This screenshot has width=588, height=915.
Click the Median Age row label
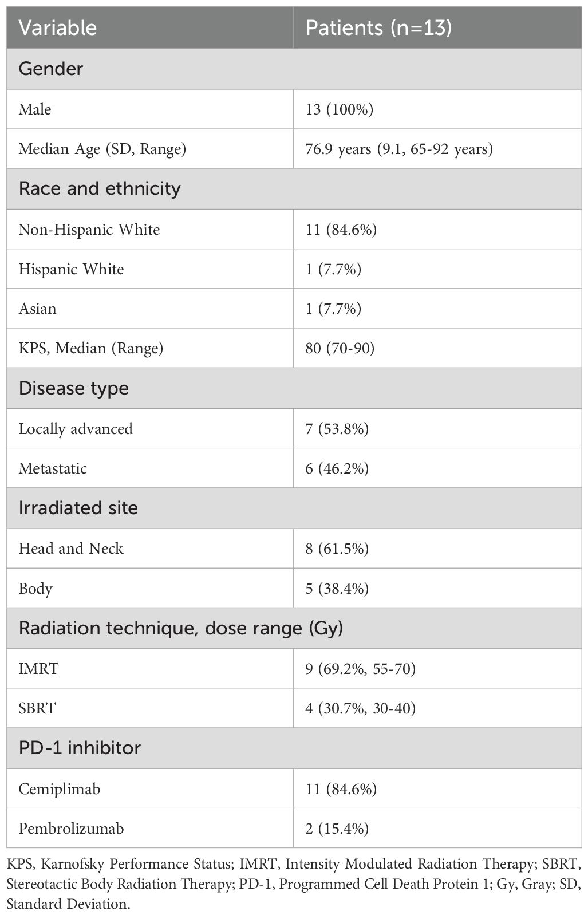tap(102, 149)
